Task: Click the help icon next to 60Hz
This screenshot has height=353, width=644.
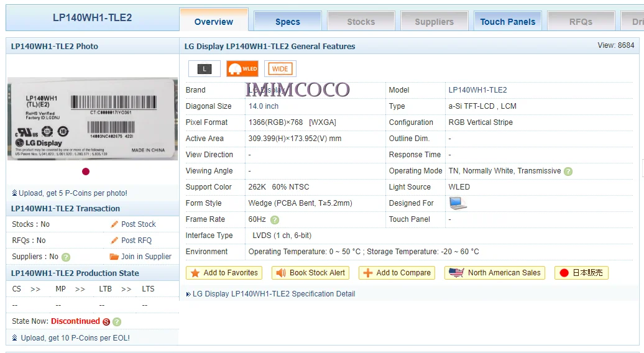Action: point(275,220)
